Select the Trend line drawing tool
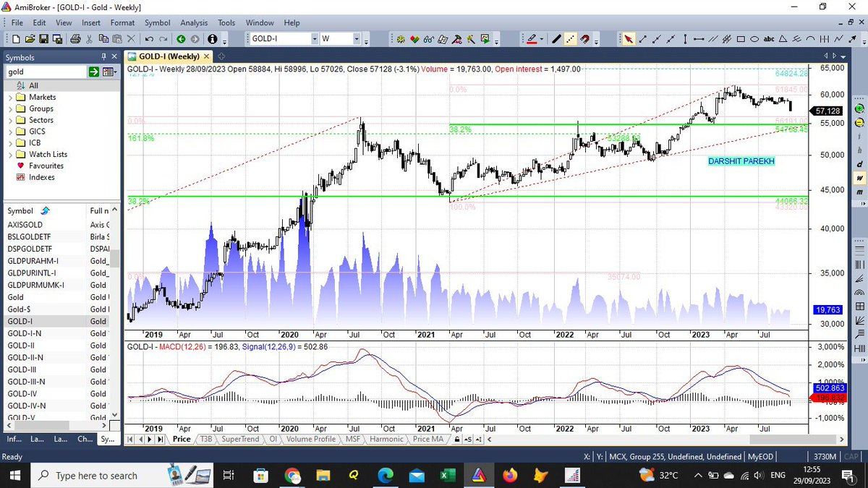 coord(642,39)
